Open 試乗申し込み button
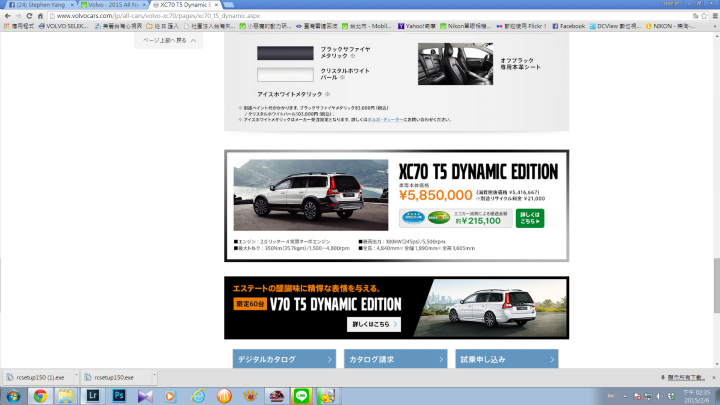Viewport: 720px width, 405px height. point(506,359)
